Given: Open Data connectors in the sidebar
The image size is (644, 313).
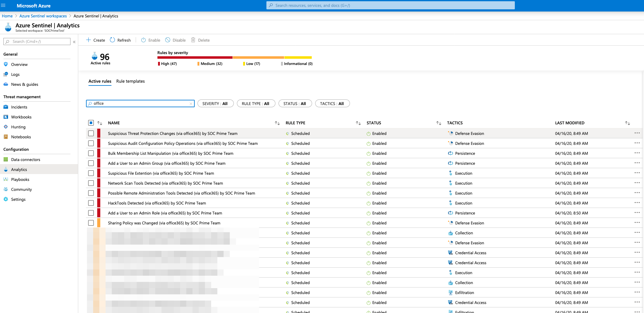Looking at the screenshot, I should click(25, 159).
